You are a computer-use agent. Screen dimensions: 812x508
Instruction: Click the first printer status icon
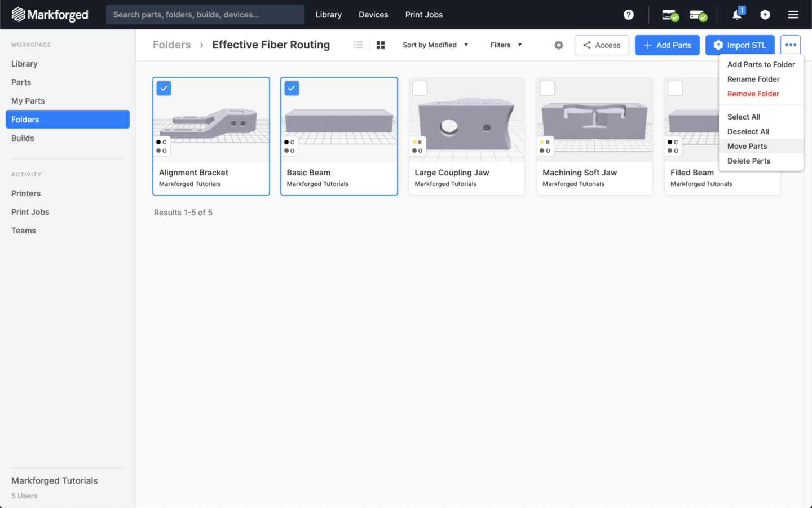[x=669, y=15]
